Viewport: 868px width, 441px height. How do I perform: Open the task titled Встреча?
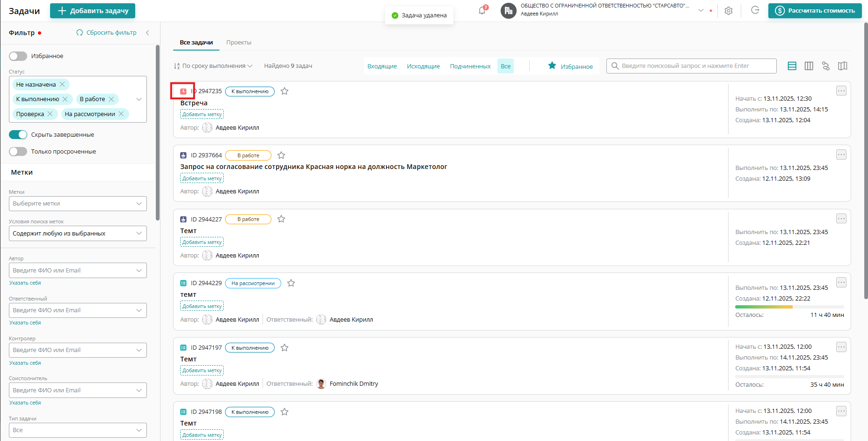click(x=194, y=103)
